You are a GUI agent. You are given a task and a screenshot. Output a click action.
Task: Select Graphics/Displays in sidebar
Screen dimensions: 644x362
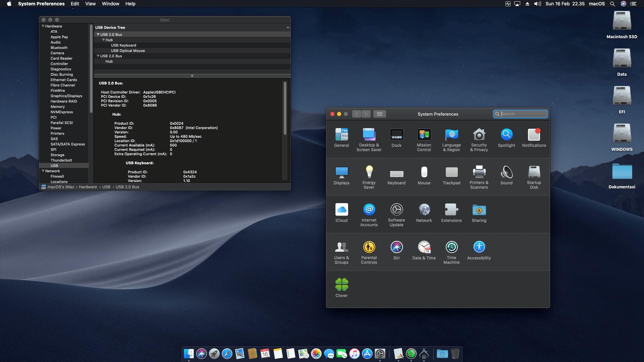click(x=66, y=96)
